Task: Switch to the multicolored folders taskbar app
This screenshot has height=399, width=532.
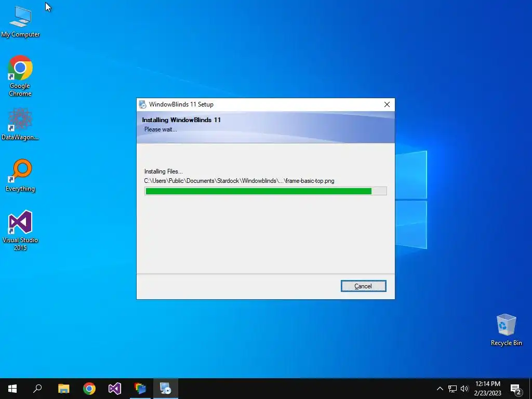Action: [x=140, y=389]
